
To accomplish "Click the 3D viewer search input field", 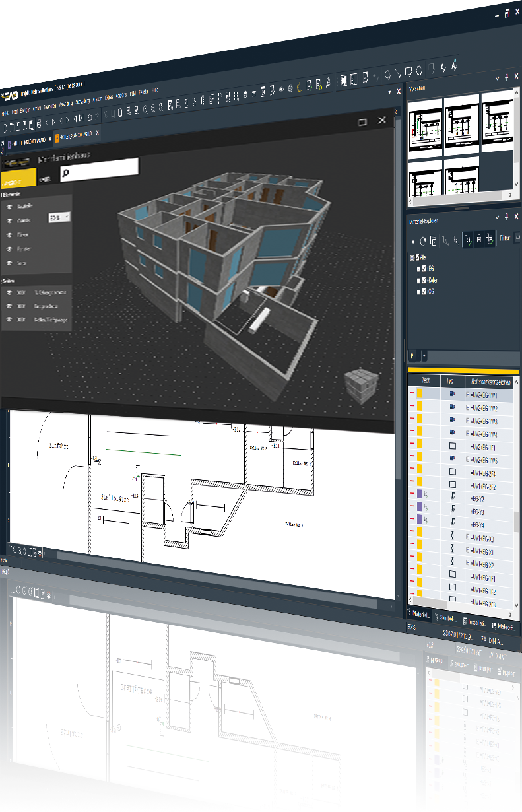I will pos(99,170).
